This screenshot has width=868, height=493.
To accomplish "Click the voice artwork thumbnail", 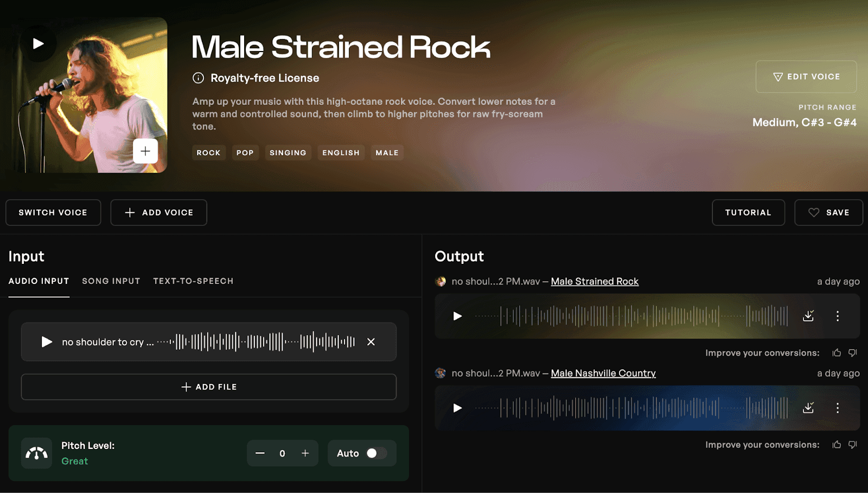I will [x=90, y=95].
